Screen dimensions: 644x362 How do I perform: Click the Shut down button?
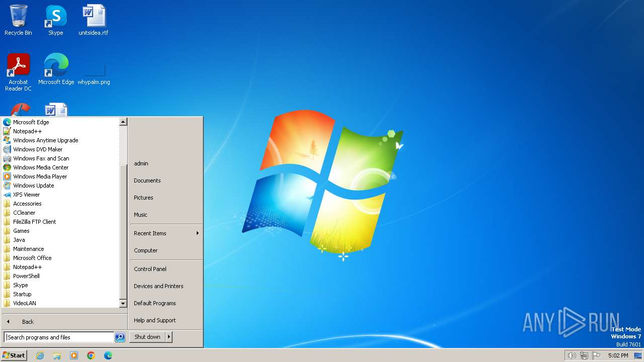coord(147,337)
